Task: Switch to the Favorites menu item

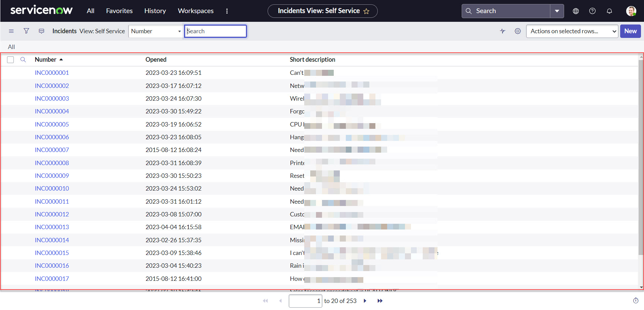Action: 119,11
